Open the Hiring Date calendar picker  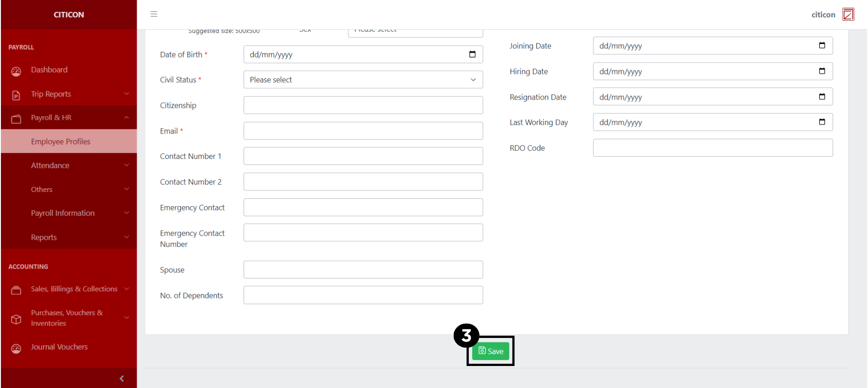(x=822, y=71)
